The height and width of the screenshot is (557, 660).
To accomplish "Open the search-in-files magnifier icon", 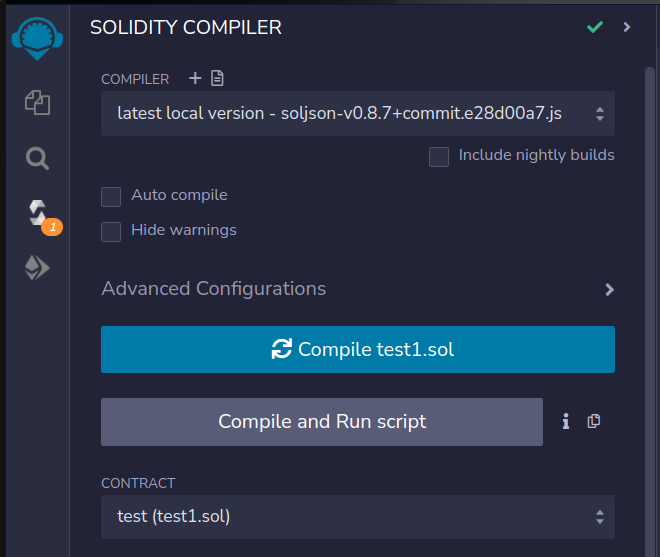I will pos(37,158).
